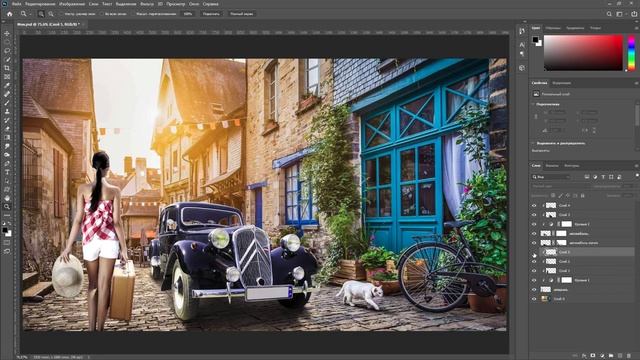Switch to the Образцы tab
640x360 pixels.
553,28
